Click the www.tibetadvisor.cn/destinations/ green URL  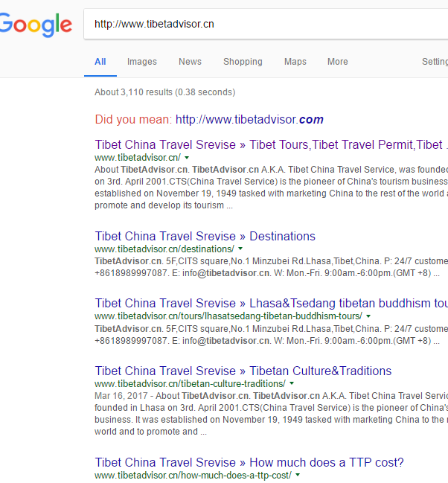(x=164, y=249)
